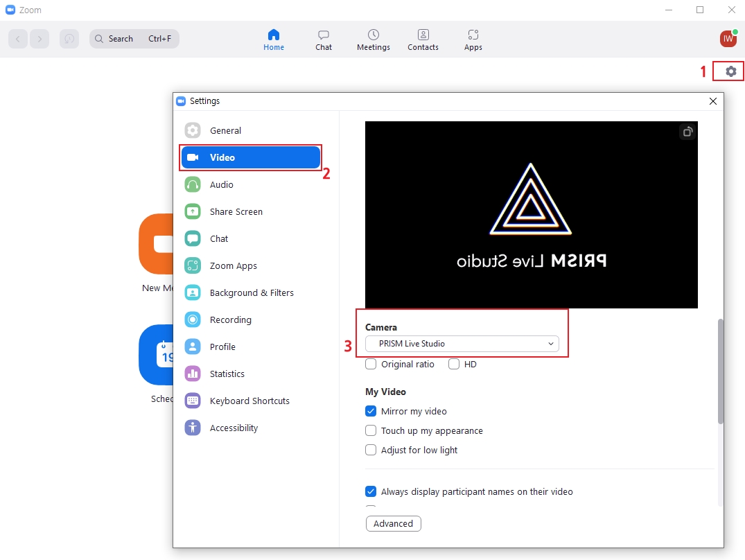This screenshot has height=560, width=745.
Task: Rotate the video preview with the corner icon
Action: [x=687, y=132]
